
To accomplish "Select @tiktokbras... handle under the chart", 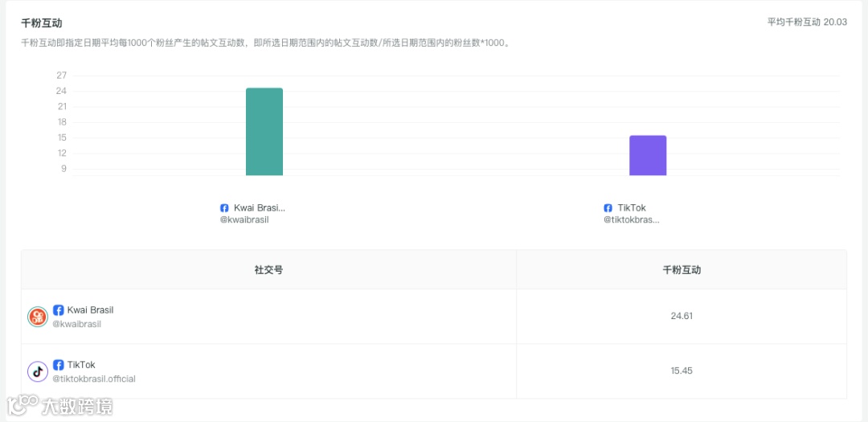I will 632,220.
